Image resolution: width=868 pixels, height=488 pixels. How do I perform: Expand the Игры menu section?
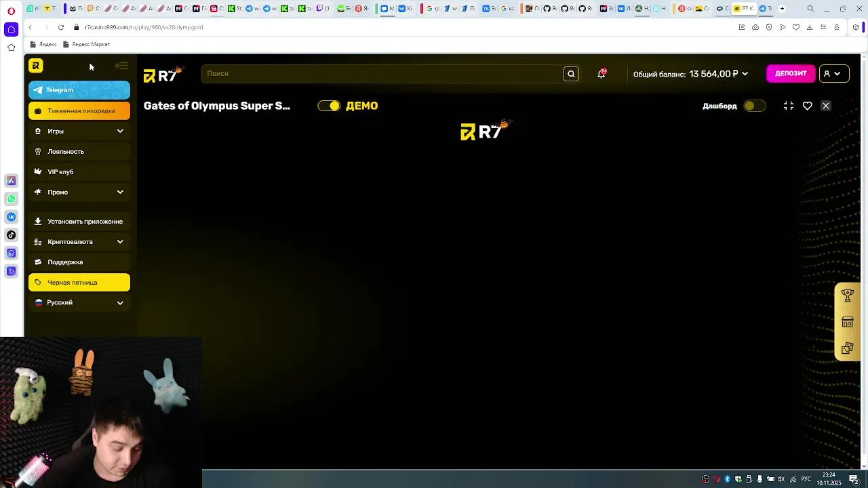click(x=79, y=131)
